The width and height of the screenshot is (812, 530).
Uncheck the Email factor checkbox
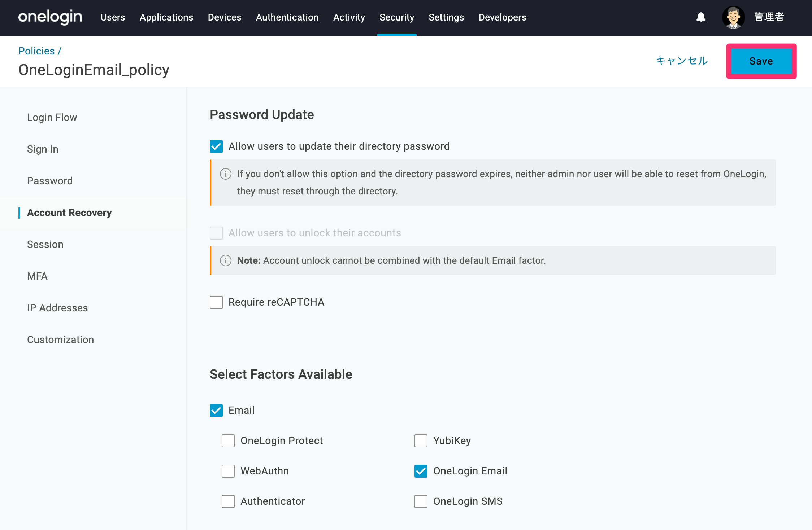click(216, 411)
